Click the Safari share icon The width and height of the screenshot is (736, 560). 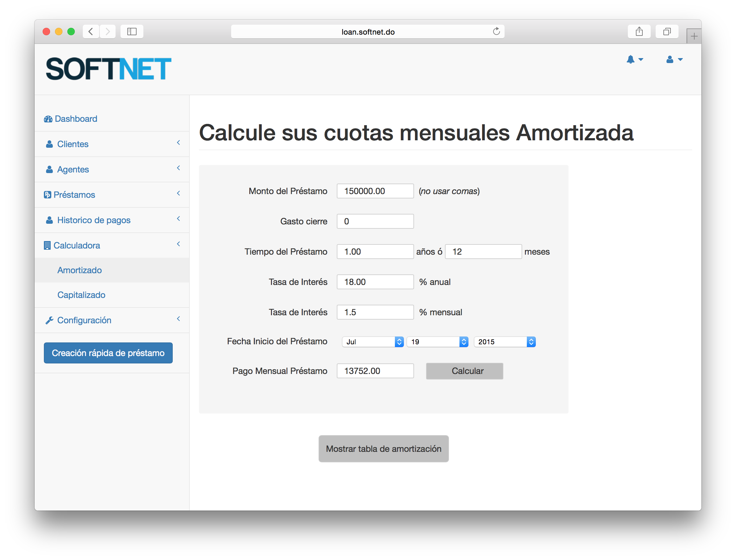(x=639, y=32)
